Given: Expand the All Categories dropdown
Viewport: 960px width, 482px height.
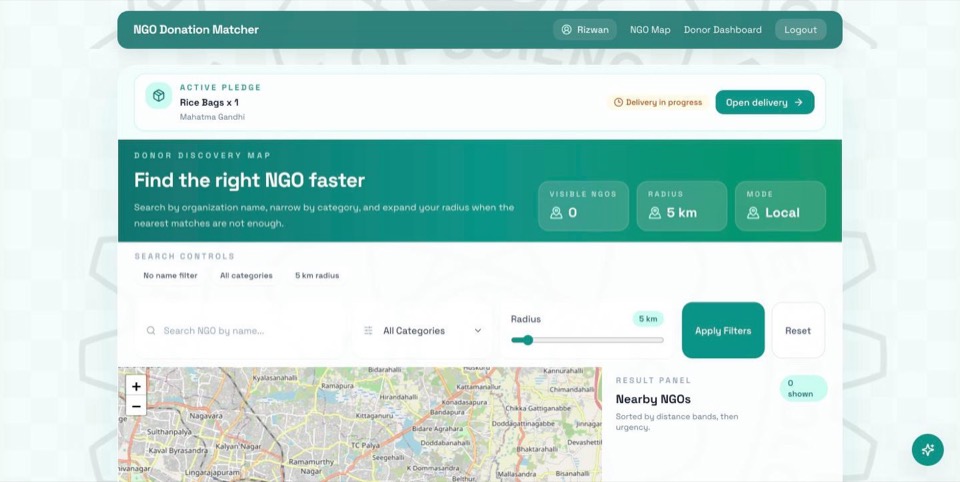Looking at the screenshot, I should (423, 331).
